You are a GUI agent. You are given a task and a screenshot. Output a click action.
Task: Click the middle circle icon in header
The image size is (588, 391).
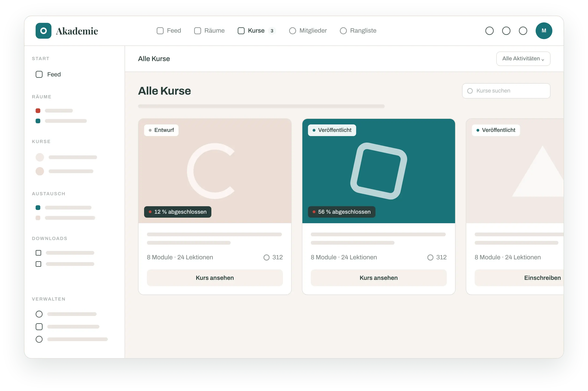(x=506, y=31)
